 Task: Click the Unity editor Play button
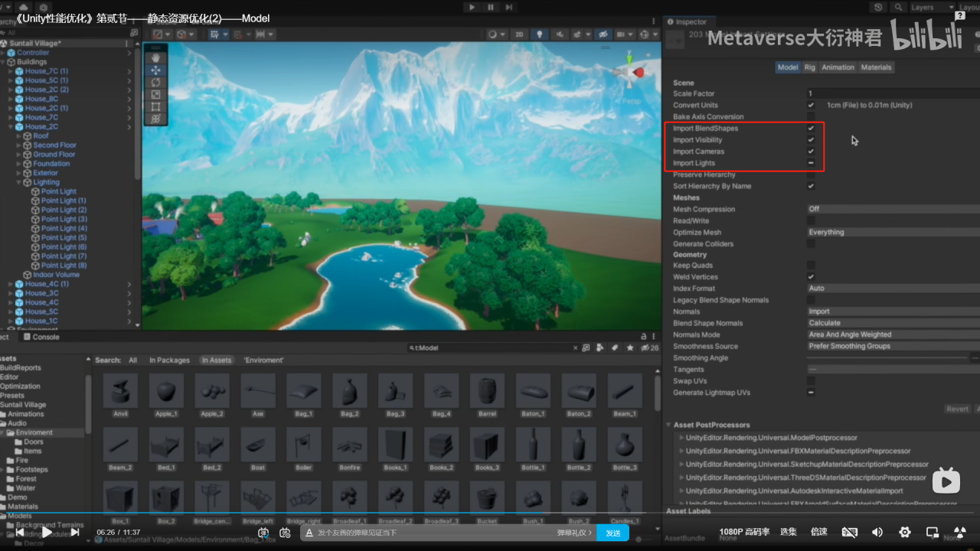tap(472, 7)
